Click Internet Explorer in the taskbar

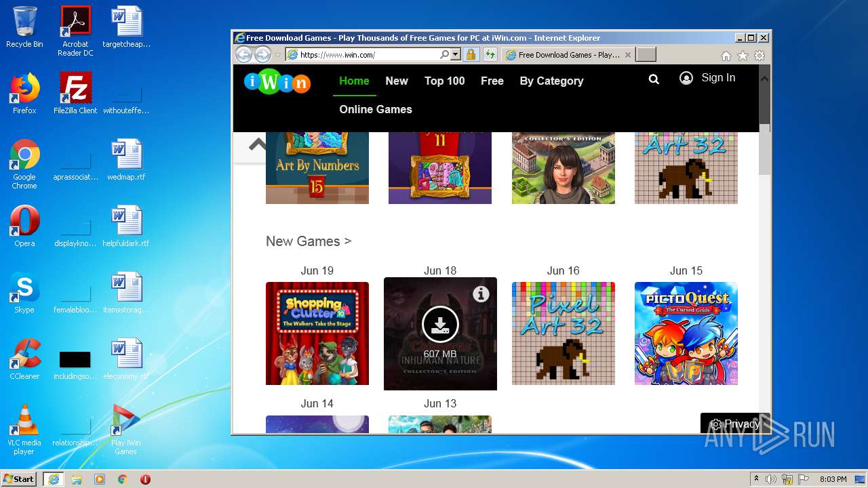[x=54, y=479]
